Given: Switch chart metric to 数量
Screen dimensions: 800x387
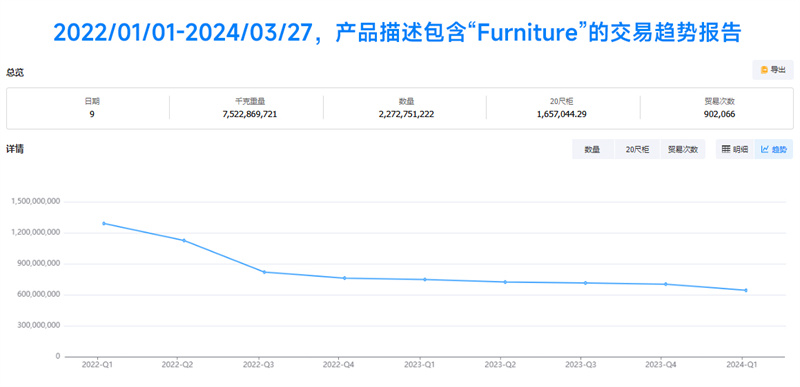Looking at the screenshot, I should point(592,149).
